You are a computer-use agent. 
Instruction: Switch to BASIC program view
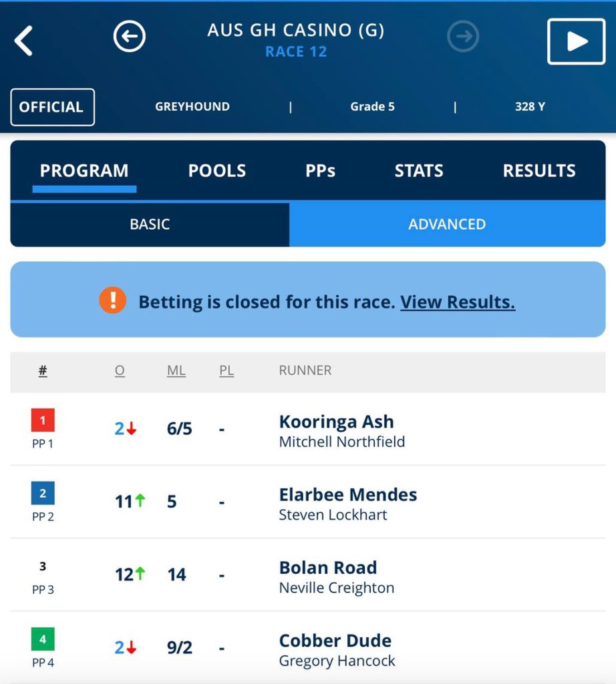coord(150,224)
